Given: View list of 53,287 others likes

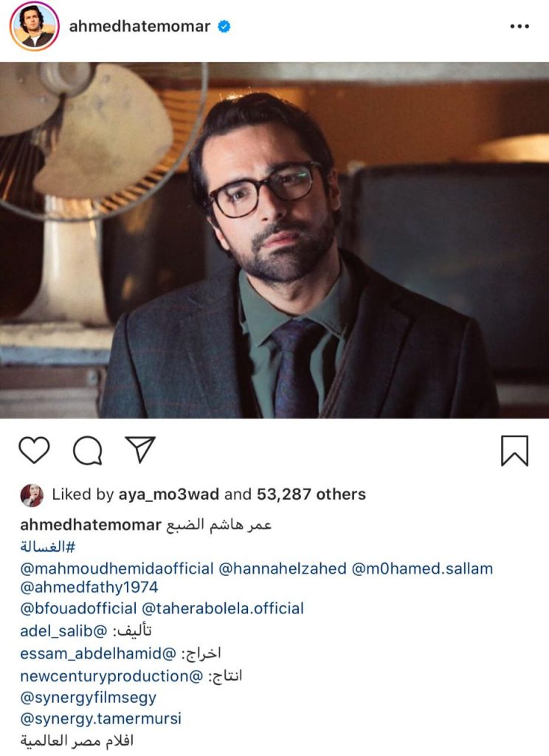Looking at the screenshot, I should click(311, 494).
